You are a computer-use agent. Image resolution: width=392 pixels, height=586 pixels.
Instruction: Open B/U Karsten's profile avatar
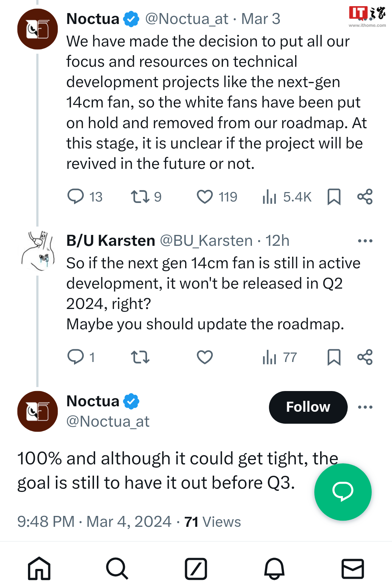tap(38, 251)
